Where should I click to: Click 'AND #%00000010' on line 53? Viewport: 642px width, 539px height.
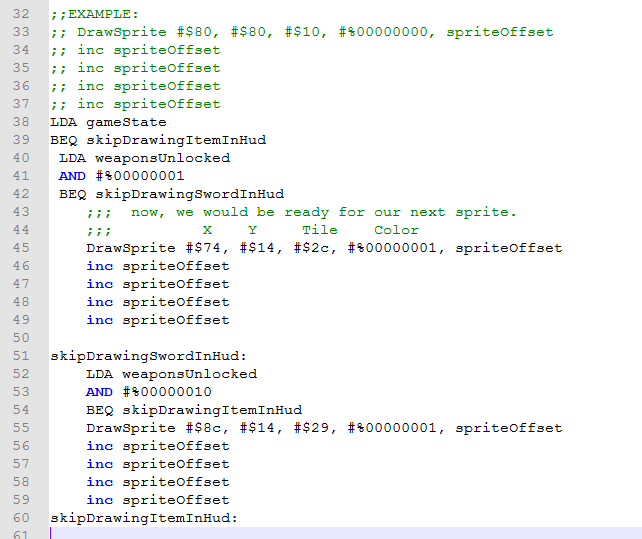click(x=149, y=392)
